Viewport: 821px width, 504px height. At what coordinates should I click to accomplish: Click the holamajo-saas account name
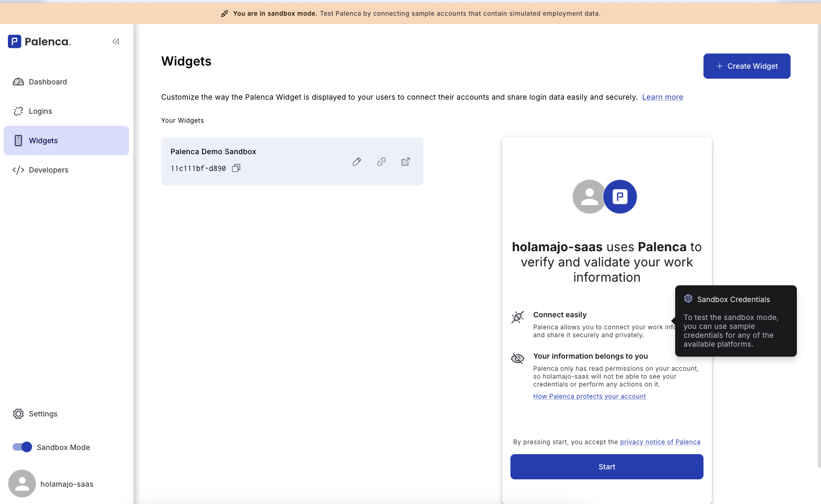pyautogui.click(x=67, y=484)
